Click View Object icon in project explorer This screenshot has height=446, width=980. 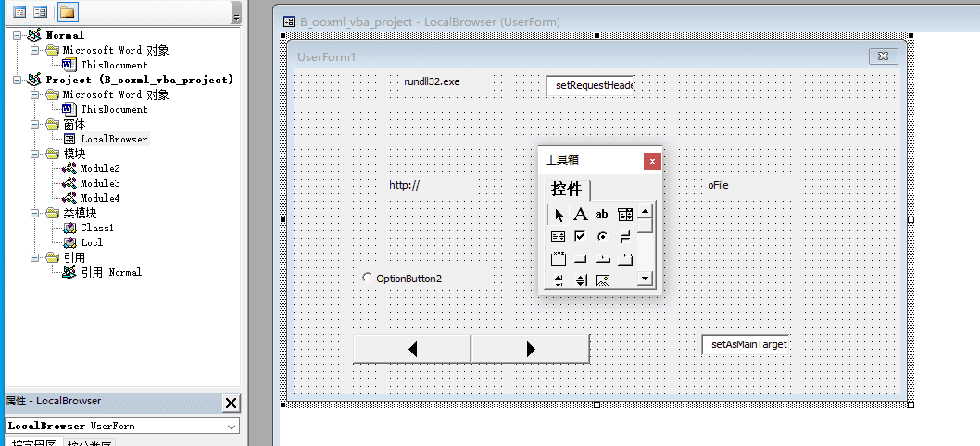41,12
